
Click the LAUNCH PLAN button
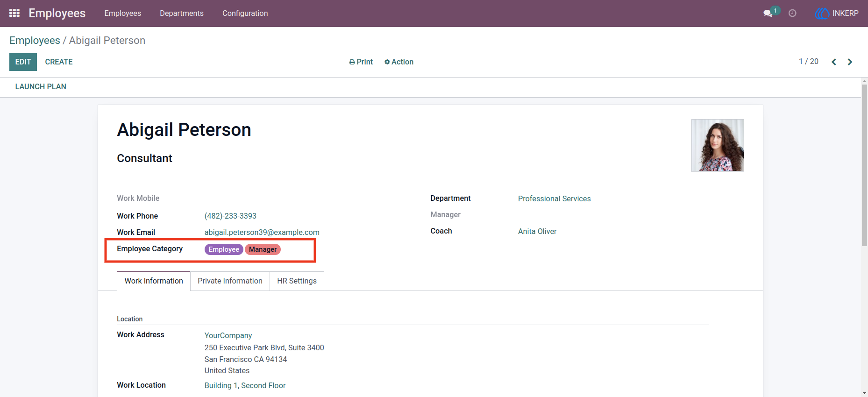click(41, 87)
